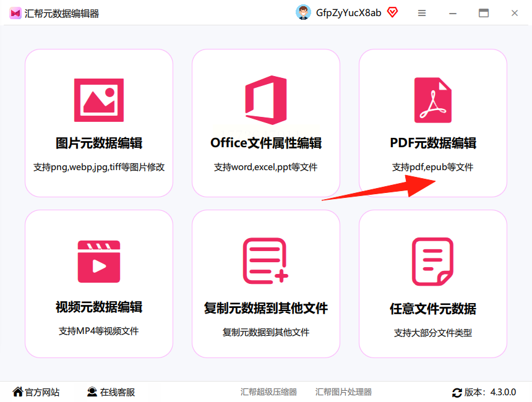Open 在线客服 support link
Image resolution: width=532 pixels, height=402 pixels.
118,392
